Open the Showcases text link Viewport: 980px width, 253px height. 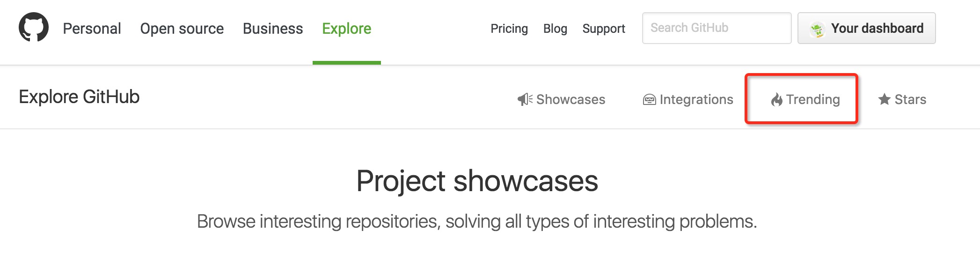(x=571, y=99)
